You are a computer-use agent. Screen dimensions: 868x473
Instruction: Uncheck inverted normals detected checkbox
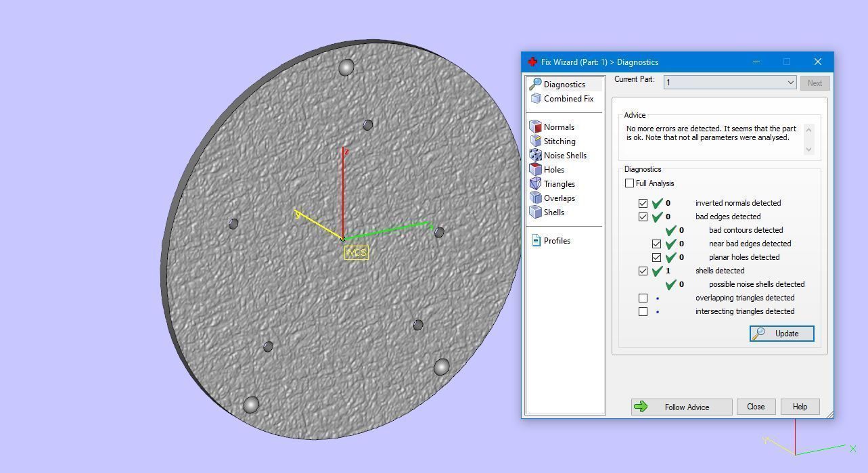(643, 203)
